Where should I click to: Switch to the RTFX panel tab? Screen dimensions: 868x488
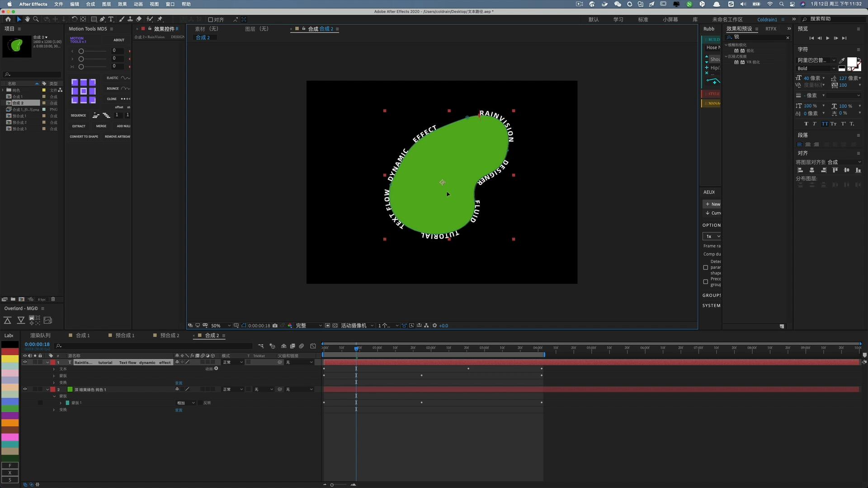coord(771,29)
